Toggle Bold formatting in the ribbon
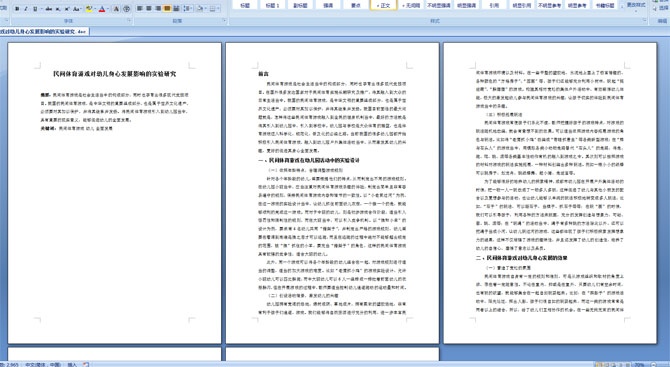This screenshot has height=367, width=670. coord(17,9)
